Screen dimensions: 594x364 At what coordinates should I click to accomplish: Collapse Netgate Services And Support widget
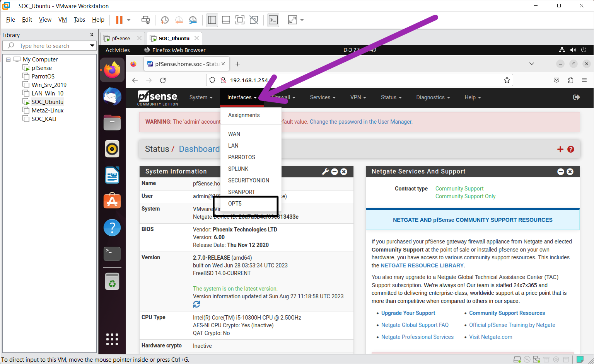[561, 172]
